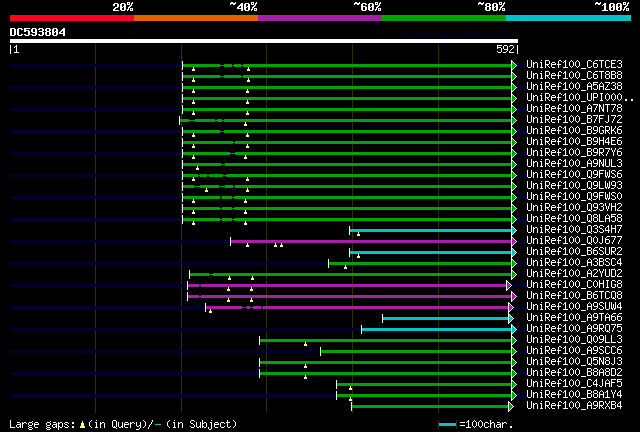Open the UniRef100_B9GRK6 hit label

click(574, 131)
